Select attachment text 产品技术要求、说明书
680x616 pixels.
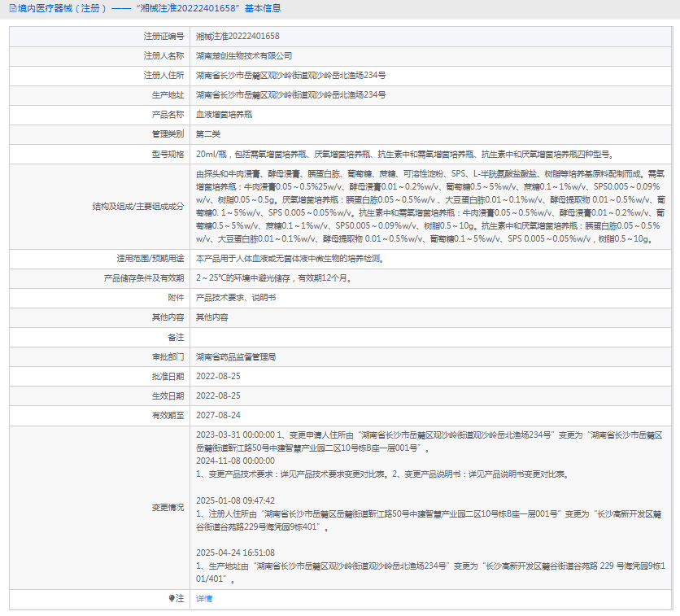236,298
